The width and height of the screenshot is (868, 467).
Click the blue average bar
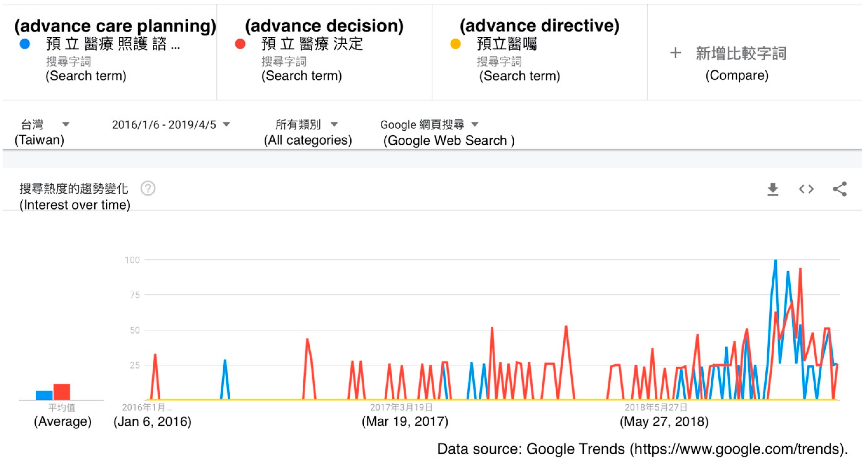click(x=44, y=395)
